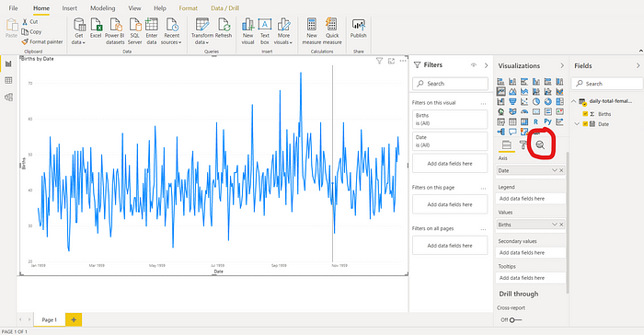Viewport: 644px width, 335px height.
Task: Choose the funnel chart visualization
Action: 512,101
